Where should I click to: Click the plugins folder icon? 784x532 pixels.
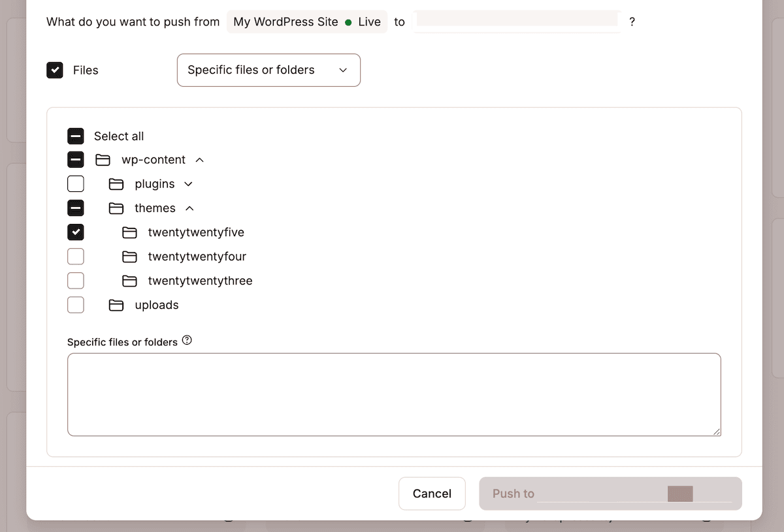click(116, 183)
